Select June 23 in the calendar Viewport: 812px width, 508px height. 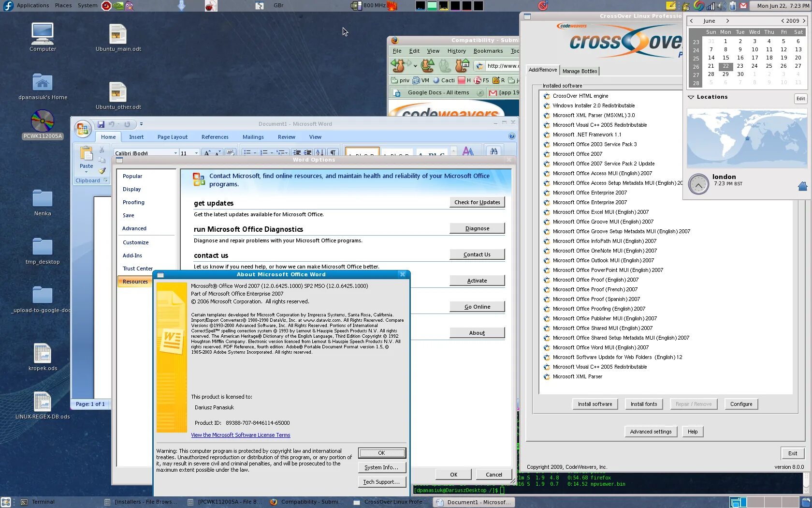740,66
